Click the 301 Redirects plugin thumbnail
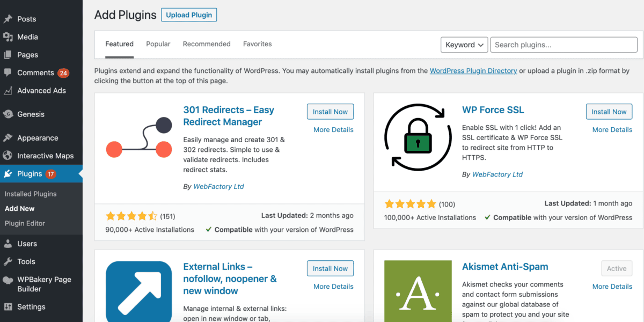 pos(139,137)
